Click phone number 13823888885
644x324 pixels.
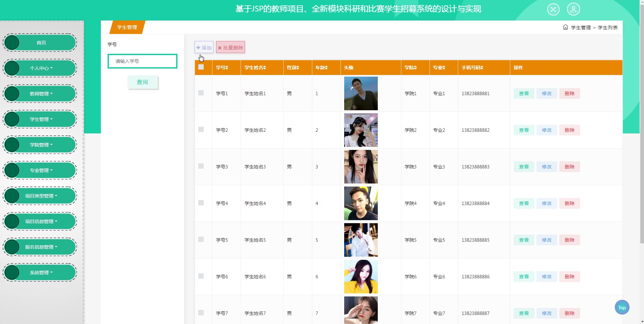coord(476,240)
